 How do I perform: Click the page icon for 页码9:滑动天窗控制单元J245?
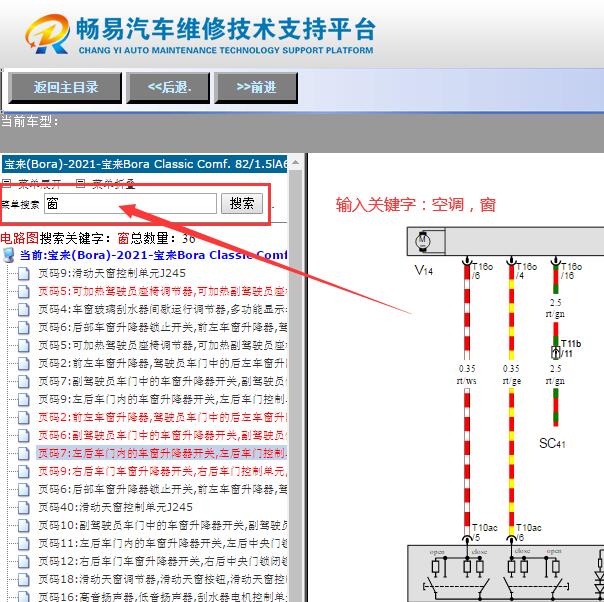coord(23,274)
